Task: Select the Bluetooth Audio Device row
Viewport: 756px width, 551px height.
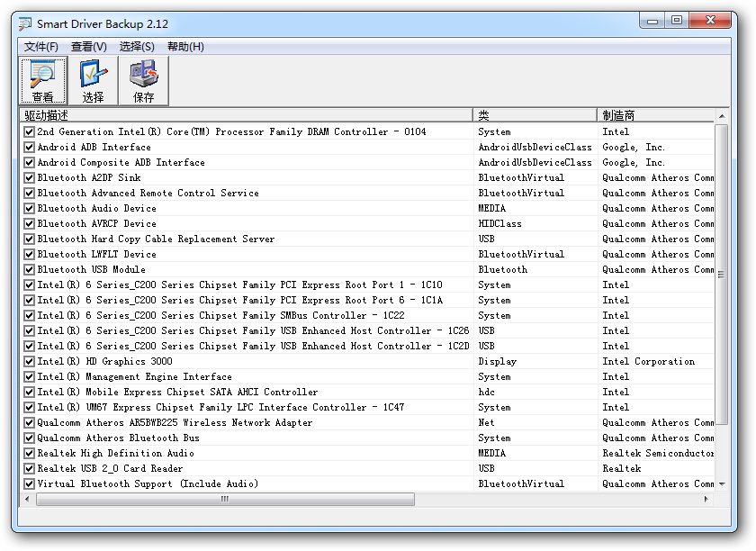Action: [x=368, y=209]
